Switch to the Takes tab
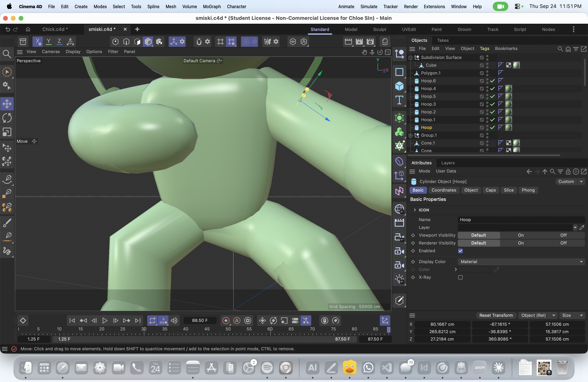588x382 pixels. (x=443, y=40)
